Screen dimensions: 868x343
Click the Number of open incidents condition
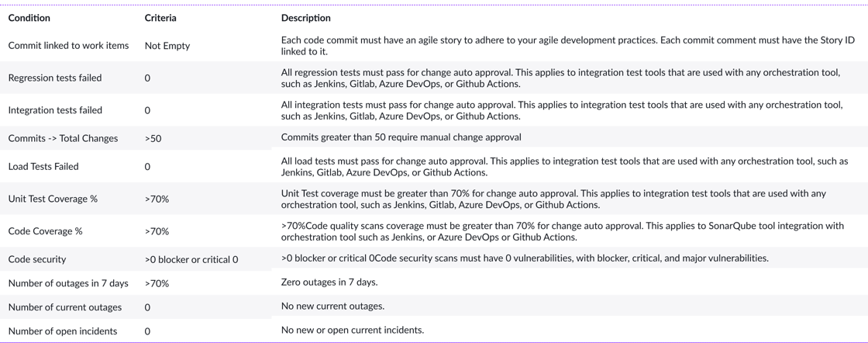(x=63, y=331)
